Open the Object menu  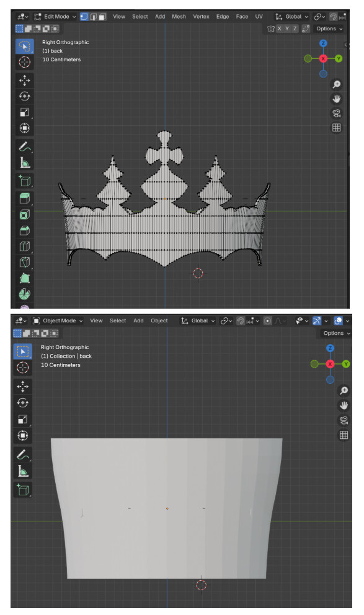[159, 321]
